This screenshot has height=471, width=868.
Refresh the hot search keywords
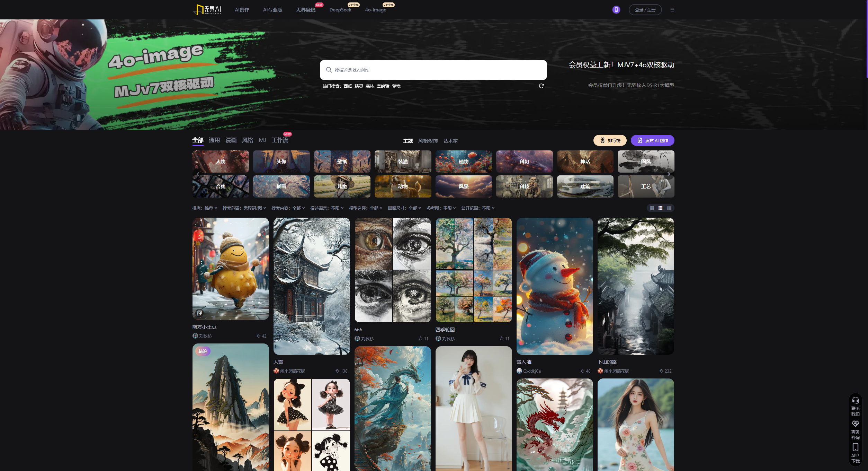(x=541, y=86)
